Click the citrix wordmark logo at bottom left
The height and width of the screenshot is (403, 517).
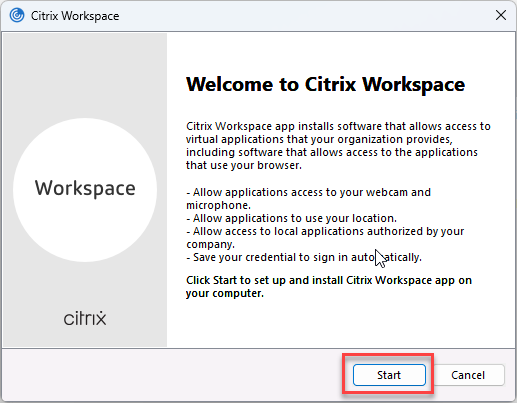tap(85, 318)
